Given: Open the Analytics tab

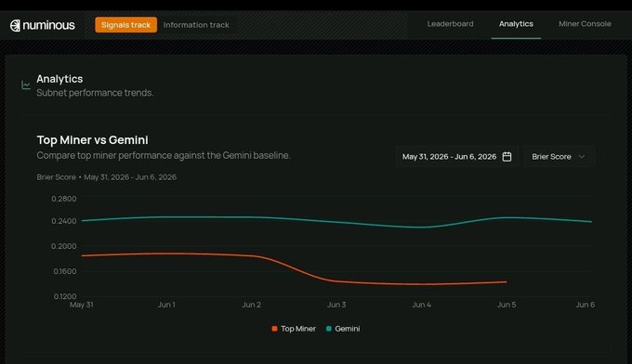Looking at the screenshot, I should pos(516,24).
